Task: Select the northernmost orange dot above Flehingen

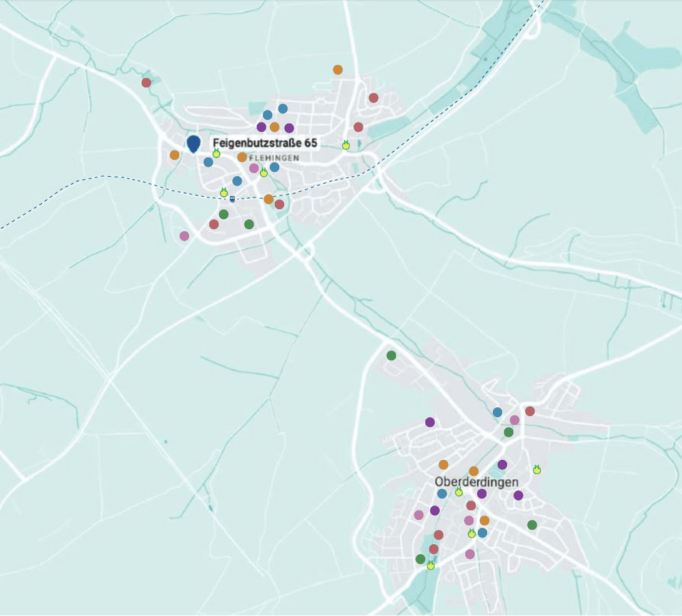Action: click(x=338, y=69)
